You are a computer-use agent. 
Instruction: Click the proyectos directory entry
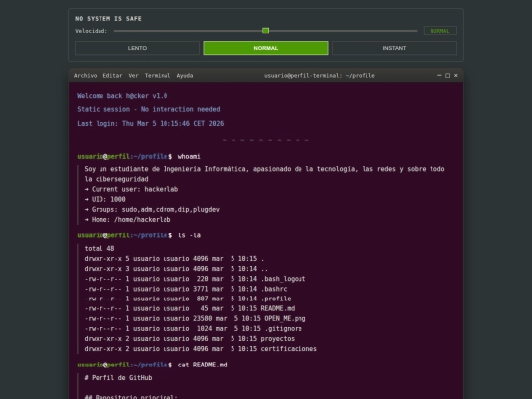tap(189, 339)
